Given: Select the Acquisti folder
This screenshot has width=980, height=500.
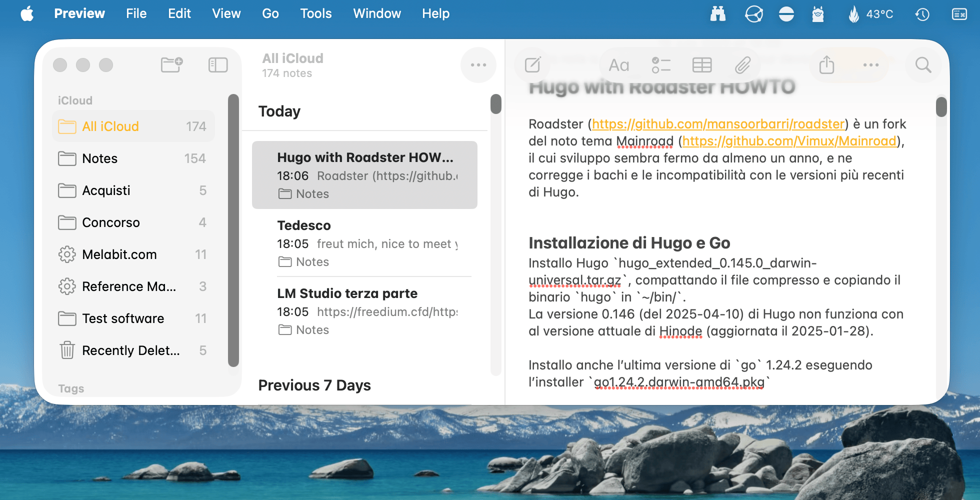Looking at the screenshot, I should [106, 190].
